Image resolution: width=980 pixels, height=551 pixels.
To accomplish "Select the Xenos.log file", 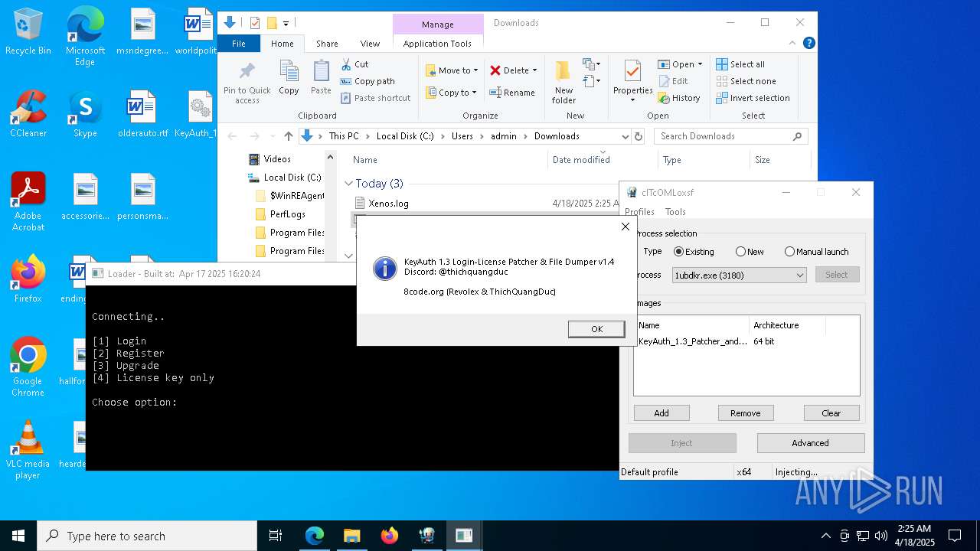I will [388, 204].
